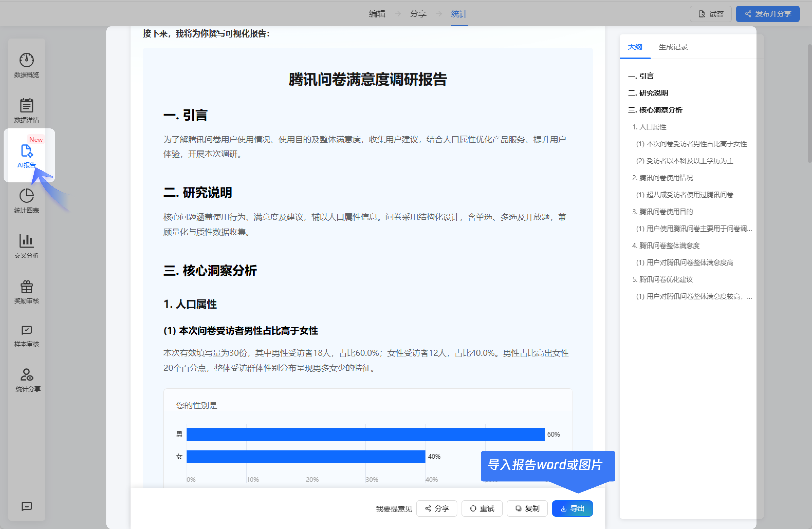Viewport: 812px width, 529px height.
Task: Click the 三. 核心洞察分析 heading in report
Action: point(210,271)
